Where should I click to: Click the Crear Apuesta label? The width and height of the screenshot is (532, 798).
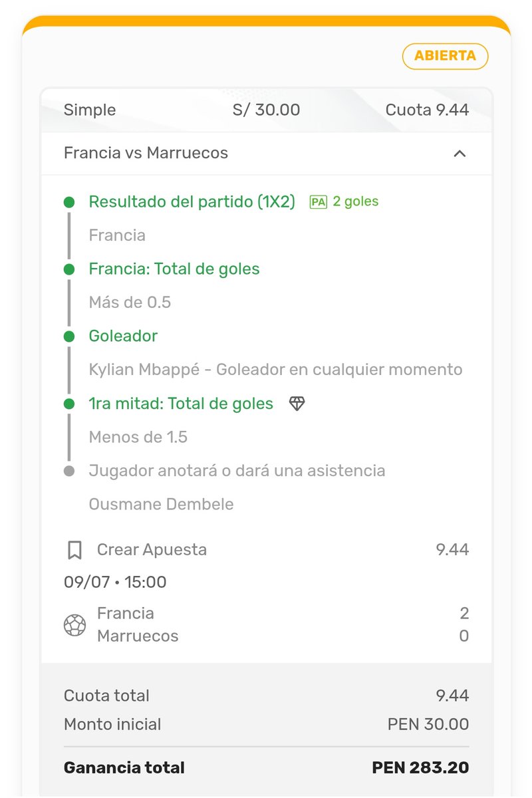[x=152, y=550]
